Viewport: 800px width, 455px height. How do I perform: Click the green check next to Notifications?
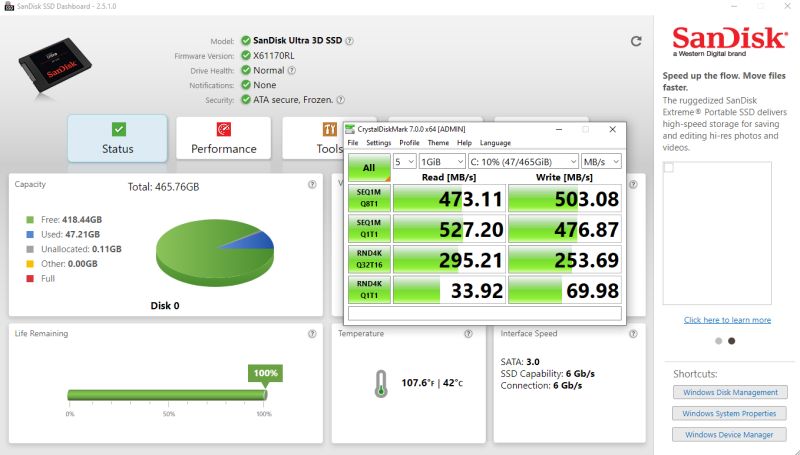click(x=246, y=85)
